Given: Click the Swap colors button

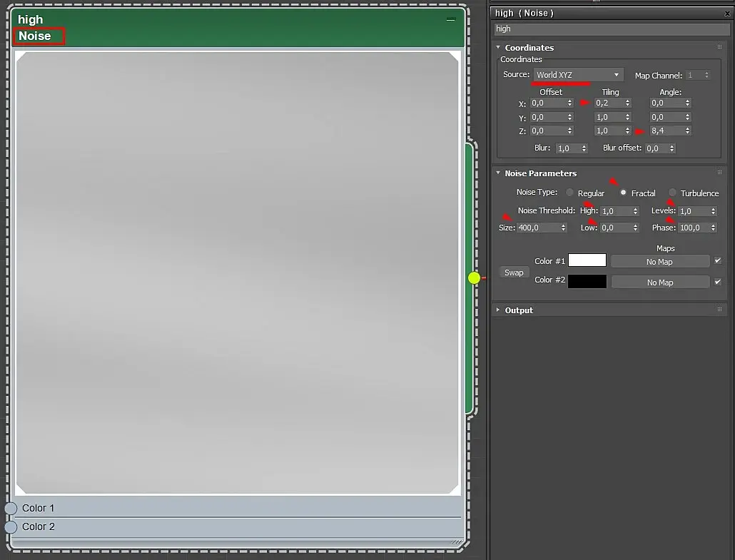Looking at the screenshot, I should 514,273.
